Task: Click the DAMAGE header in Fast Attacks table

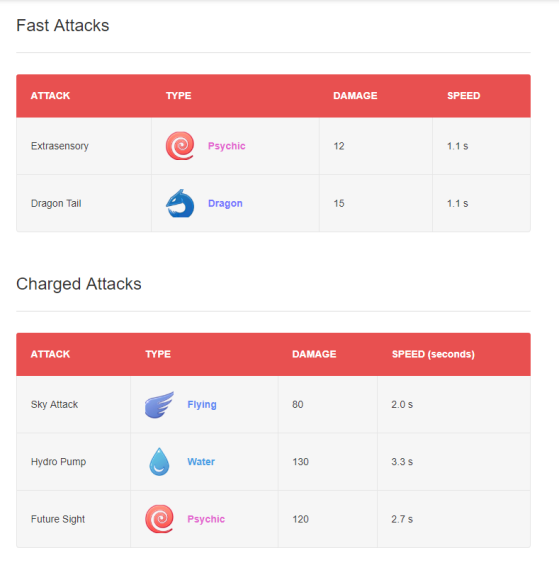Action: tap(355, 96)
